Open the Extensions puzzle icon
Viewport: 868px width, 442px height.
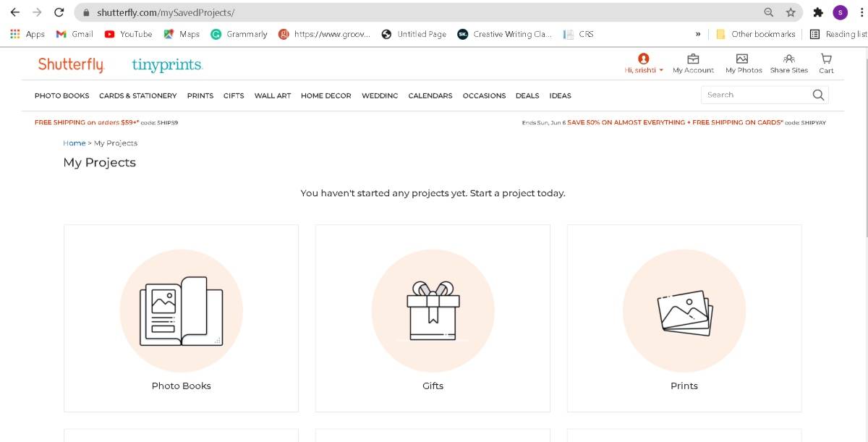point(818,12)
